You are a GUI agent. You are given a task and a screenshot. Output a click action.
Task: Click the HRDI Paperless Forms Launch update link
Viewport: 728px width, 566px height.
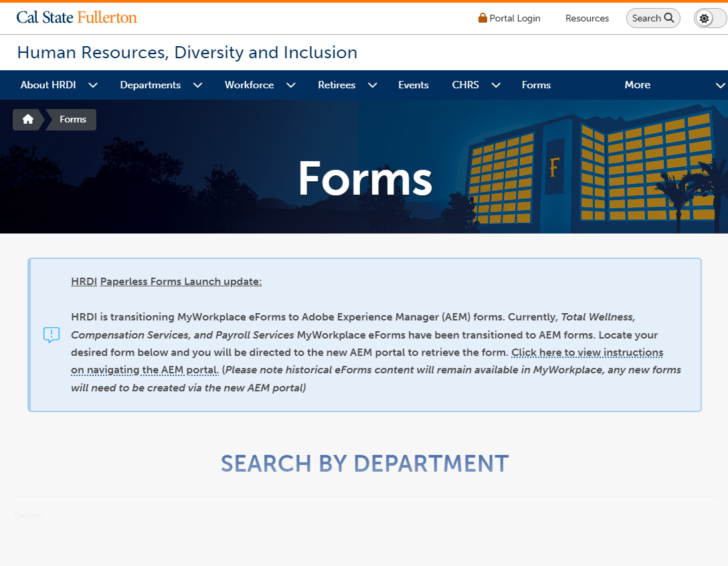166,281
